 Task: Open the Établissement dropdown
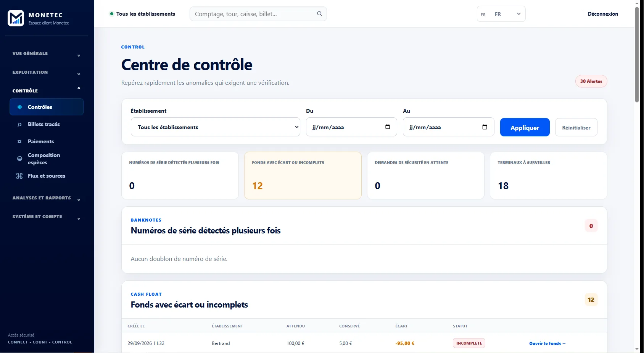click(216, 127)
